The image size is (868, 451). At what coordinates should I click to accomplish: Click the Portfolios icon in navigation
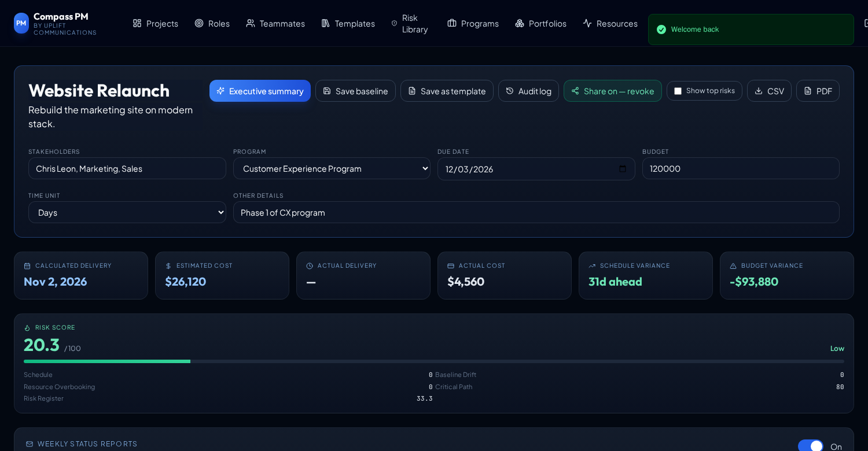tap(520, 23)
